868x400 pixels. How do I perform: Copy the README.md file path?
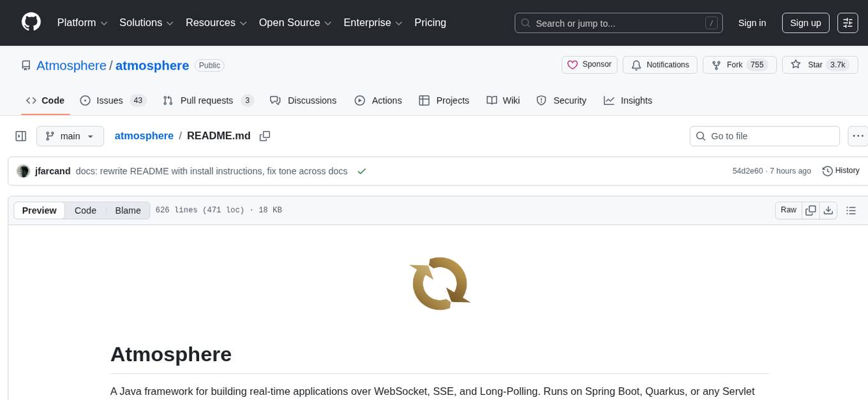tap(265, 136)
